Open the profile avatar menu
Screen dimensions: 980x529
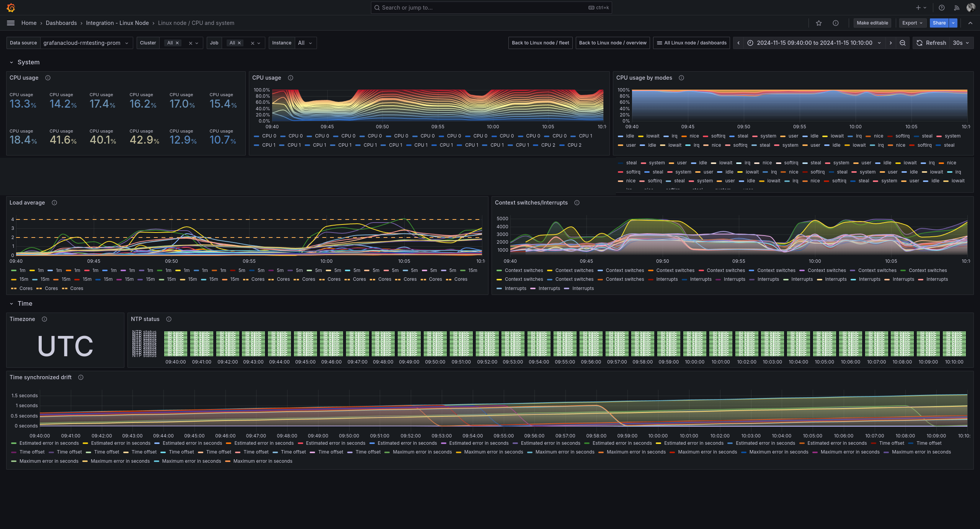970,8
